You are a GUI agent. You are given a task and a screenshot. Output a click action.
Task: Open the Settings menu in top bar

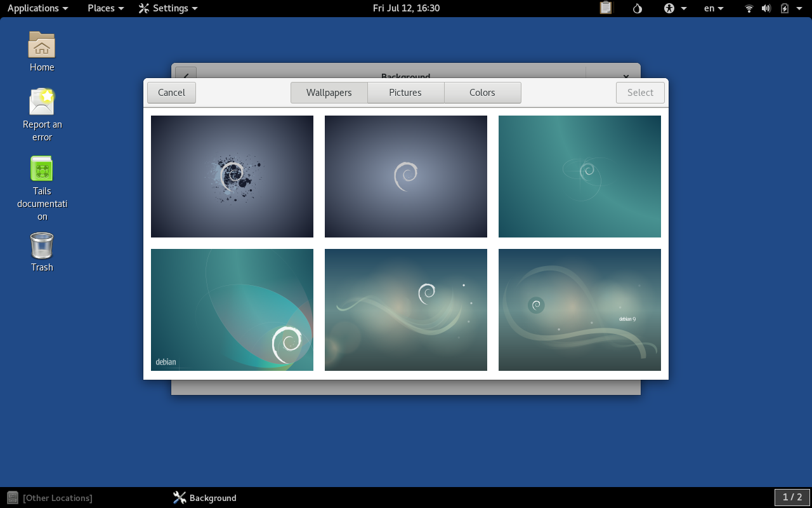(168, 8)
